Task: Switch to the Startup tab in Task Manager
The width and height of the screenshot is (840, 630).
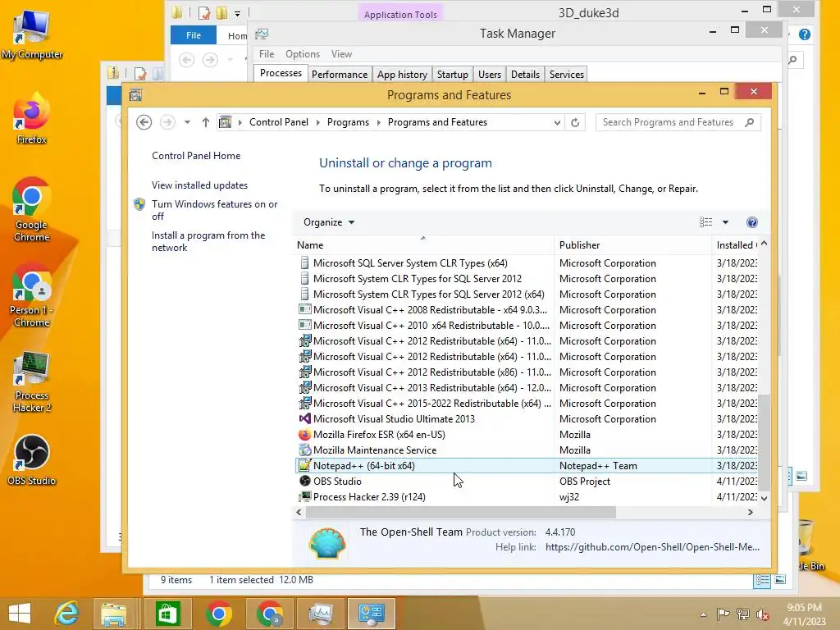Action: click(453, 75)
